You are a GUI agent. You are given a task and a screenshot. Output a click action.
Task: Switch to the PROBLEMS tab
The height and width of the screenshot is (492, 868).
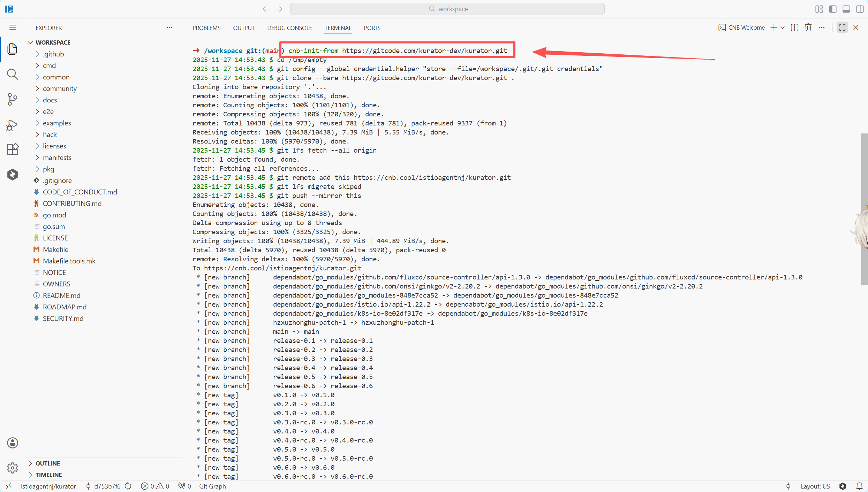206,28
